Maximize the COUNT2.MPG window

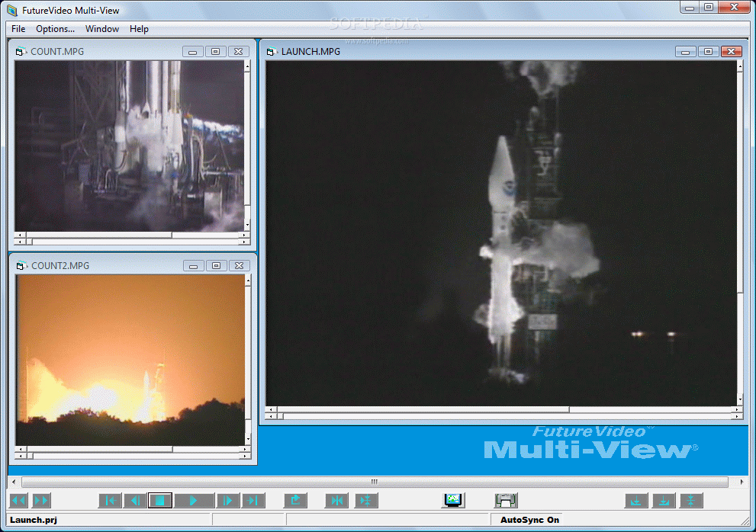click(x=217, y=266)
